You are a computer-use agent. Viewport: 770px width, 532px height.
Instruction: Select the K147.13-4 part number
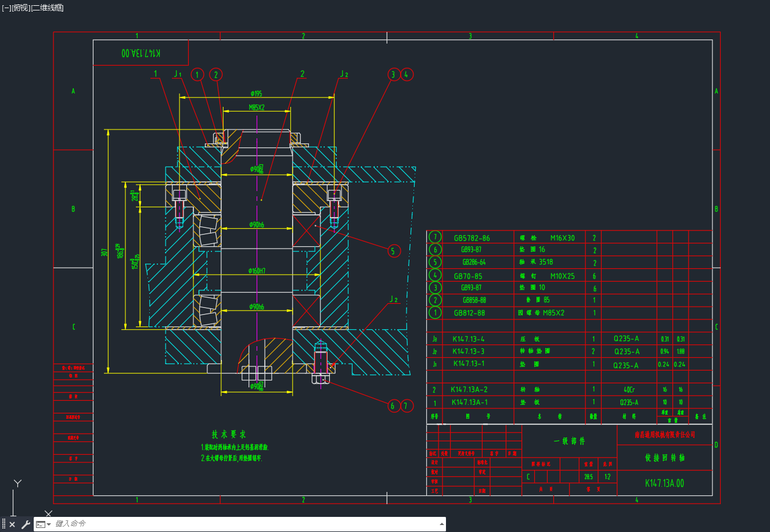(x=469, y=339)
